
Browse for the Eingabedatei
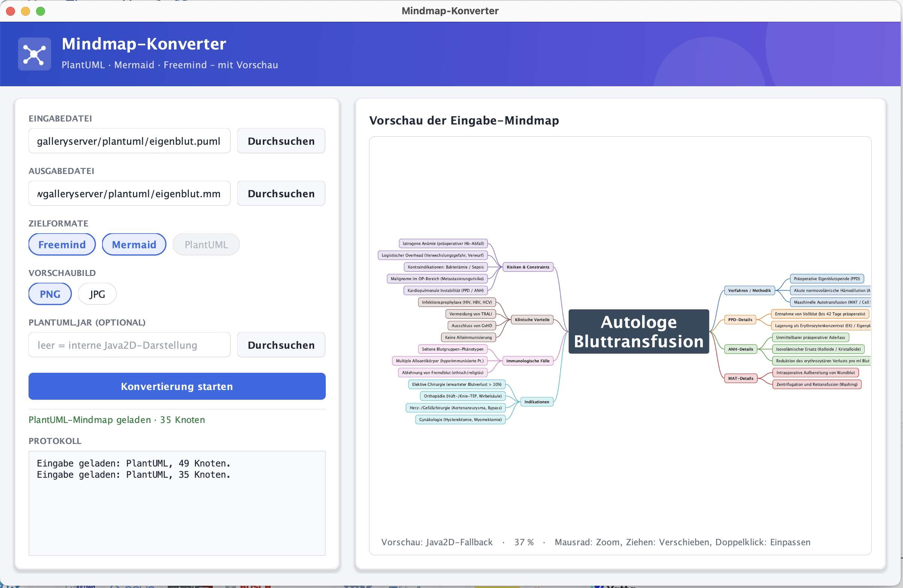tap(281, 141)
